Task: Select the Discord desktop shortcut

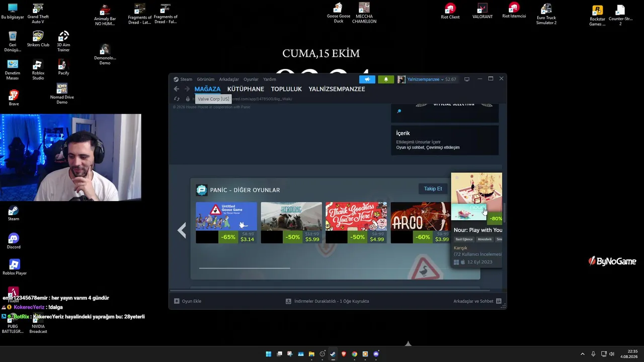Action: click(14, 241)
